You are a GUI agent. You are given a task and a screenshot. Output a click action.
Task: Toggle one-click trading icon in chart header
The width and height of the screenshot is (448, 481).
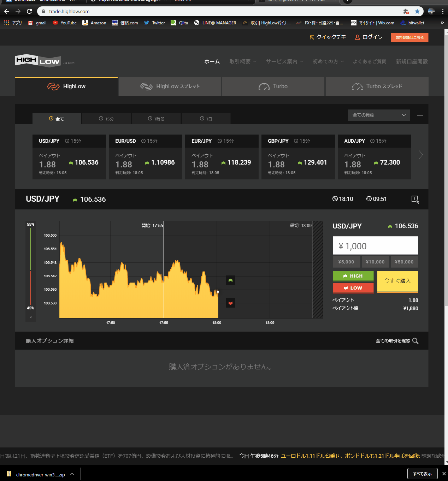pyautogui.click(x=415, y=200)
